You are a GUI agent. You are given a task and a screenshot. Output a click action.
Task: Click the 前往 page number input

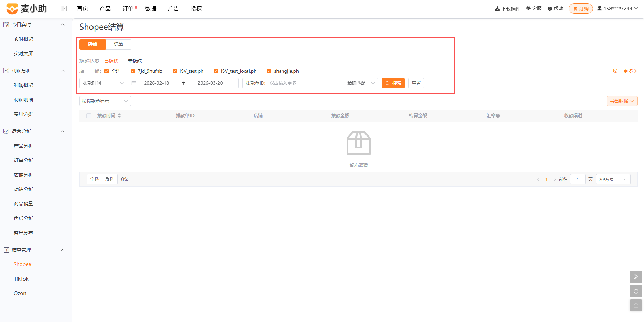(578, 179)
